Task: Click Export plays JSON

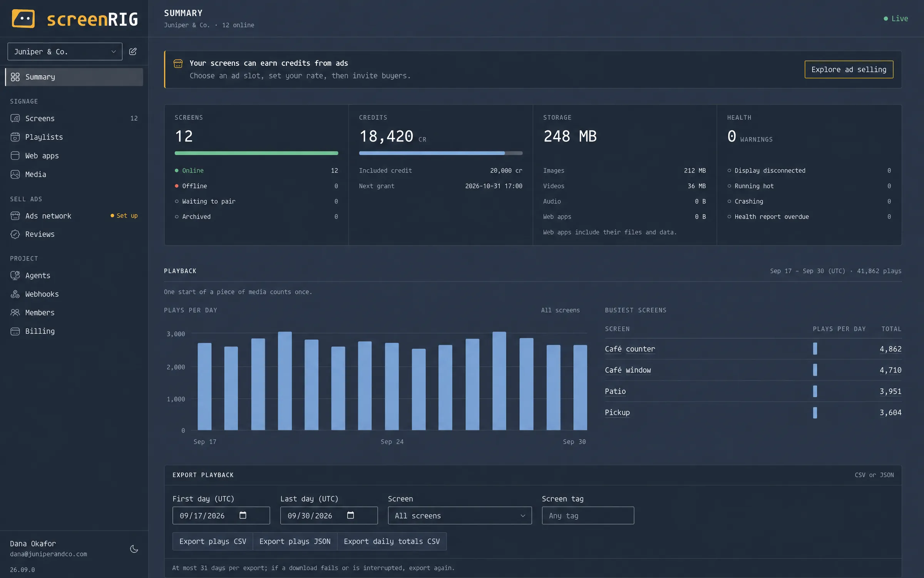Action: pyautogui.click(x=295, y=541)
